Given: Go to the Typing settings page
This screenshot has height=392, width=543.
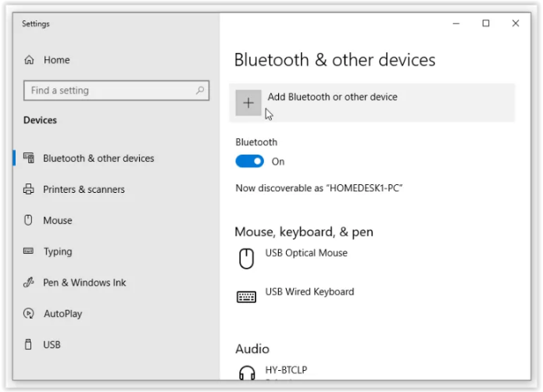Looking at the screenshot, I should [58, 251].
